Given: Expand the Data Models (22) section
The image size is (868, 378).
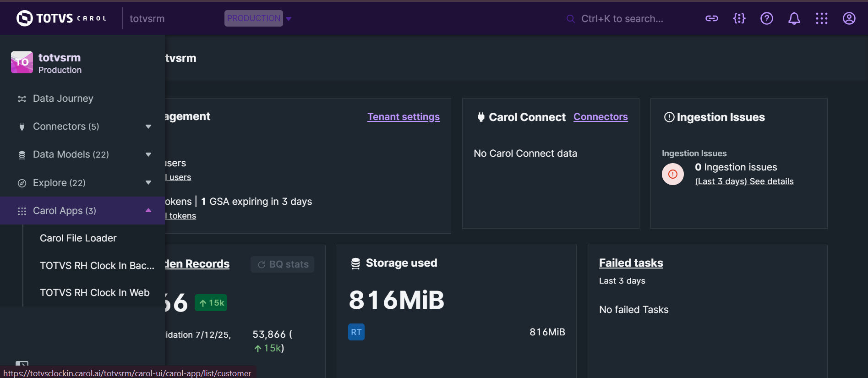Looking at the screenshot, I should pos(148,154).
